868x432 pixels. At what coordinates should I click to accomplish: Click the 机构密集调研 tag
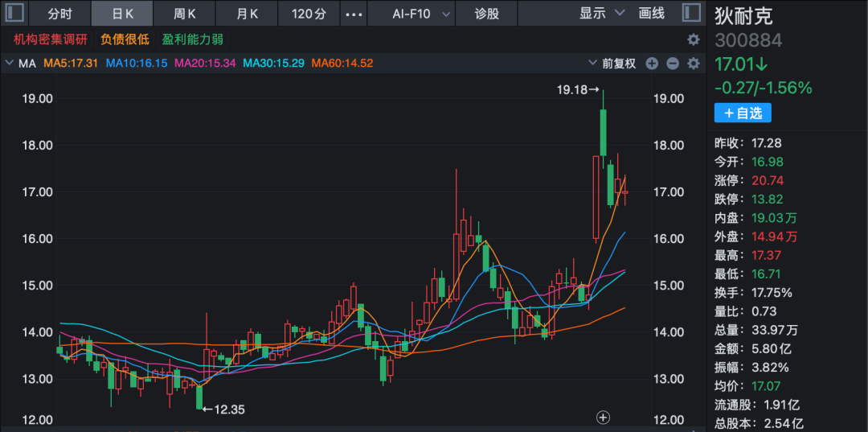[x=50, y=39]
